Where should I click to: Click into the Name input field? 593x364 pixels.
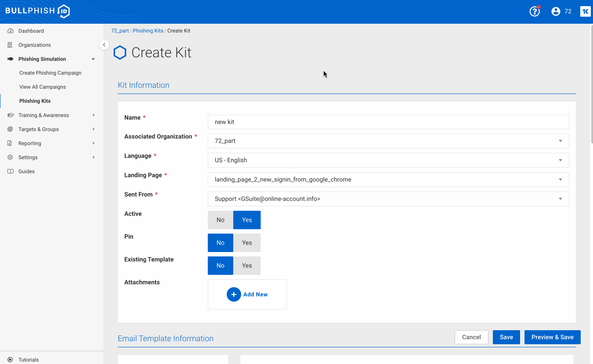388,122
